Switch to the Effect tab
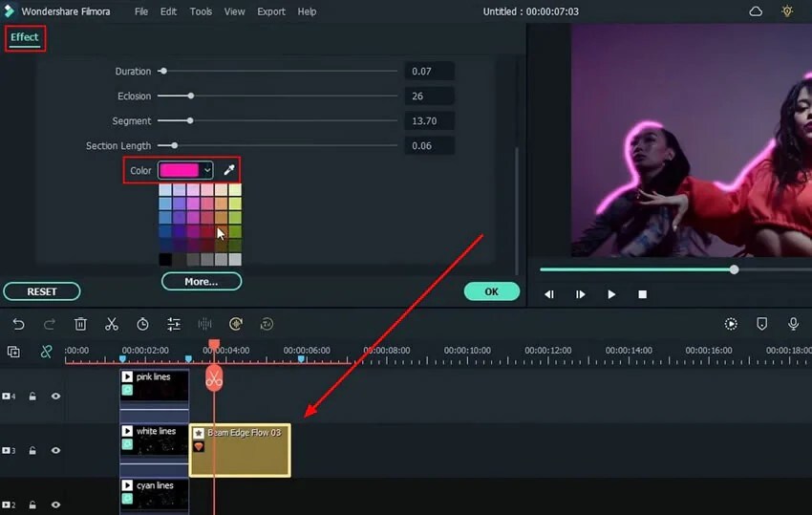 24,37
